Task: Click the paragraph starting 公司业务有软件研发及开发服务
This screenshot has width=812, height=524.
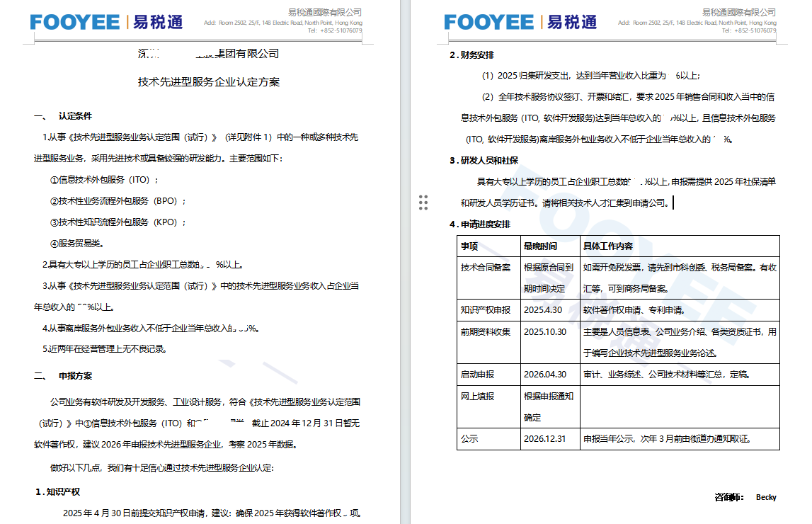Action: pyautogui.click(x=197, y=423)
